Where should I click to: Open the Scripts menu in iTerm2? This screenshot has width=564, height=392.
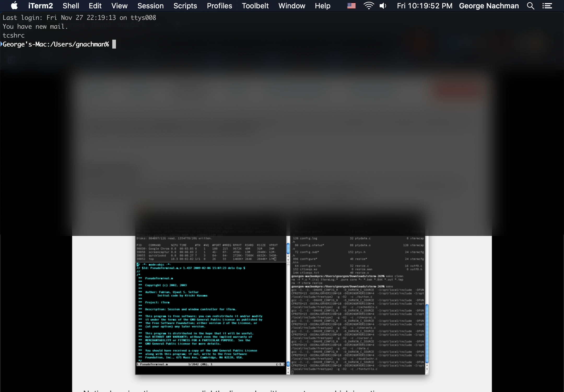(x=185, y=5)
